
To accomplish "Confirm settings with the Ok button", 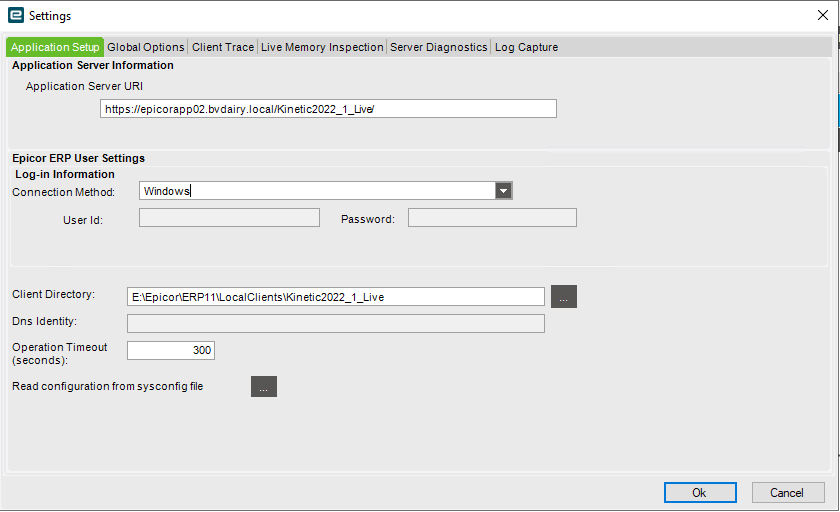I will click(700, 493).
